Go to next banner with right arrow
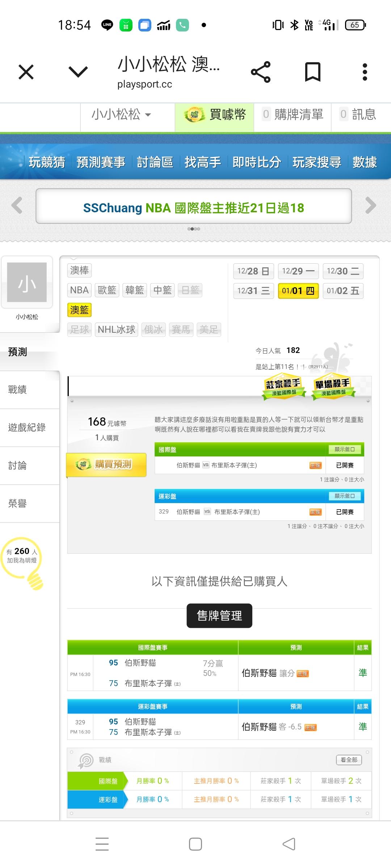391x868 pixels. [371, 205]
